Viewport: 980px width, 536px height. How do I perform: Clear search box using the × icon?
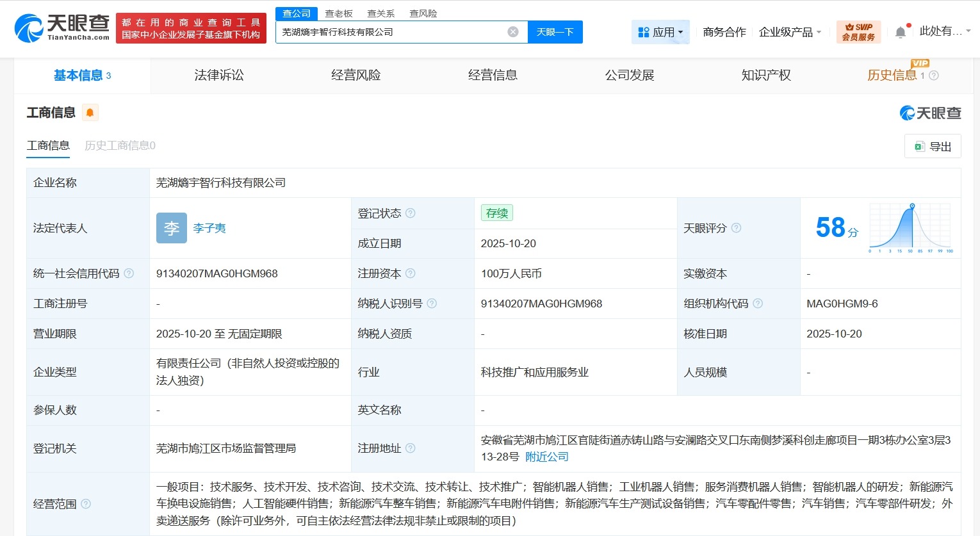click(512, 31)
